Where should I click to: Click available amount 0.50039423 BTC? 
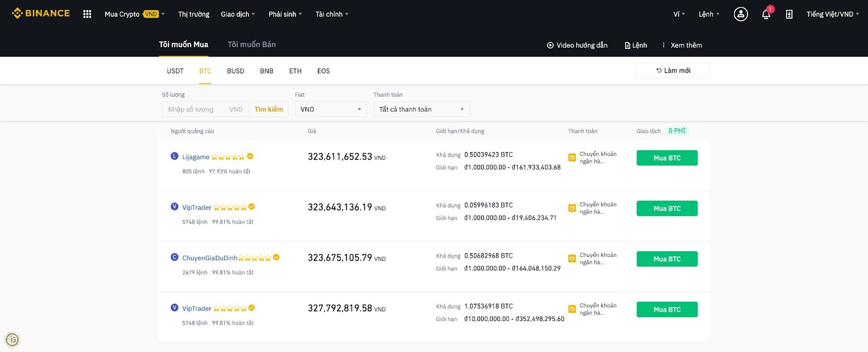(x=488, y=155)
